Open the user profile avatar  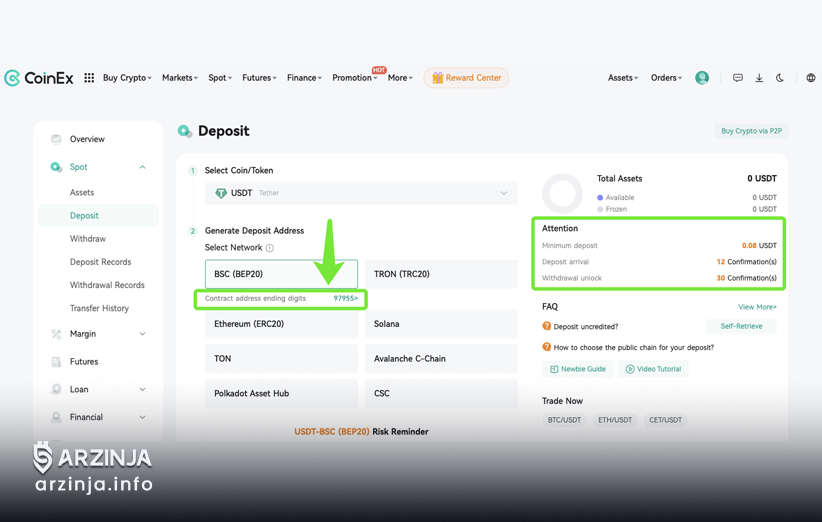(x=702, y=78)
